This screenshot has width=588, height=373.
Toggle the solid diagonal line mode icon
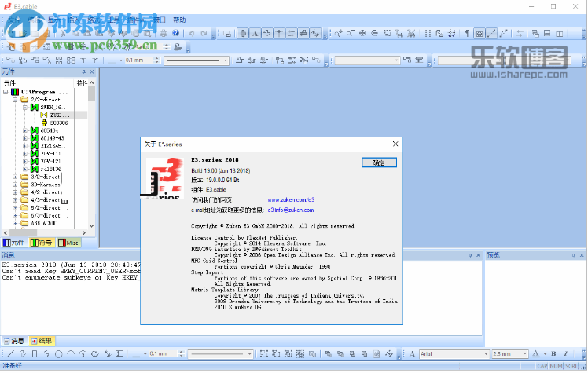(x=491, y=34)
